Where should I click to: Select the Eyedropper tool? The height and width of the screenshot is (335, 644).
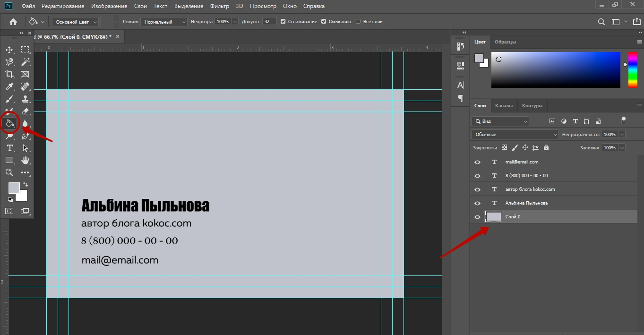point(9,86)
